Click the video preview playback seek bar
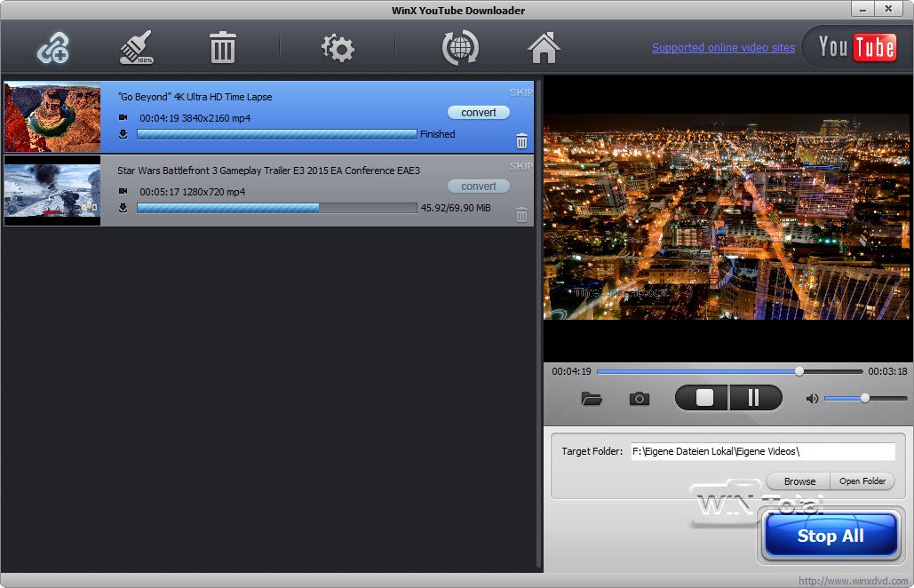 tap(729, 371)
